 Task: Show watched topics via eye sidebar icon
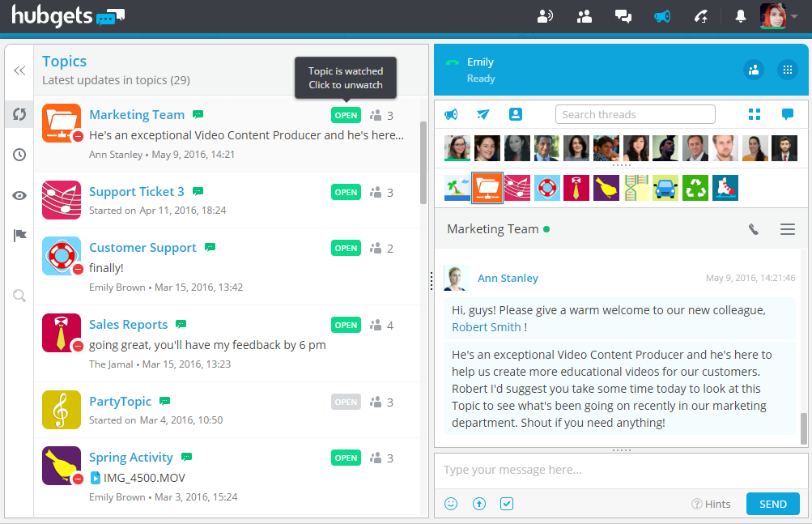coord(19,195)
